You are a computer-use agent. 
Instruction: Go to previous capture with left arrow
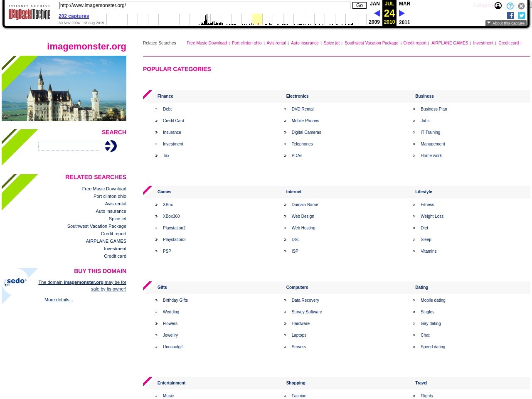pos(377,13)
